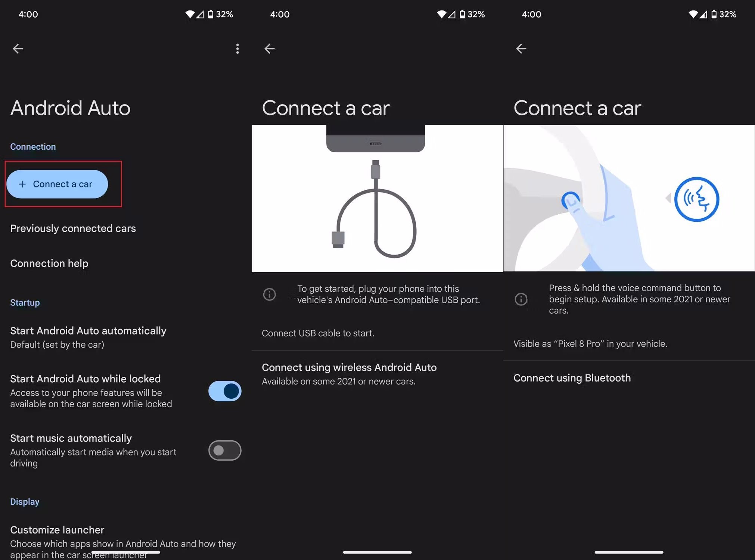Tap the info icon beside USB port instructions
Image resolution: width=755 pixels, height=560 pixels.
269,294
